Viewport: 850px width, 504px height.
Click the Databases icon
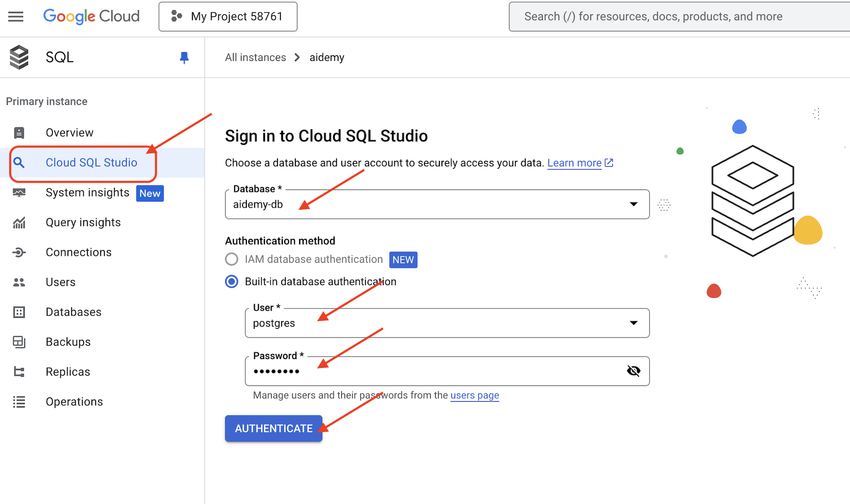tap(20, 311)
